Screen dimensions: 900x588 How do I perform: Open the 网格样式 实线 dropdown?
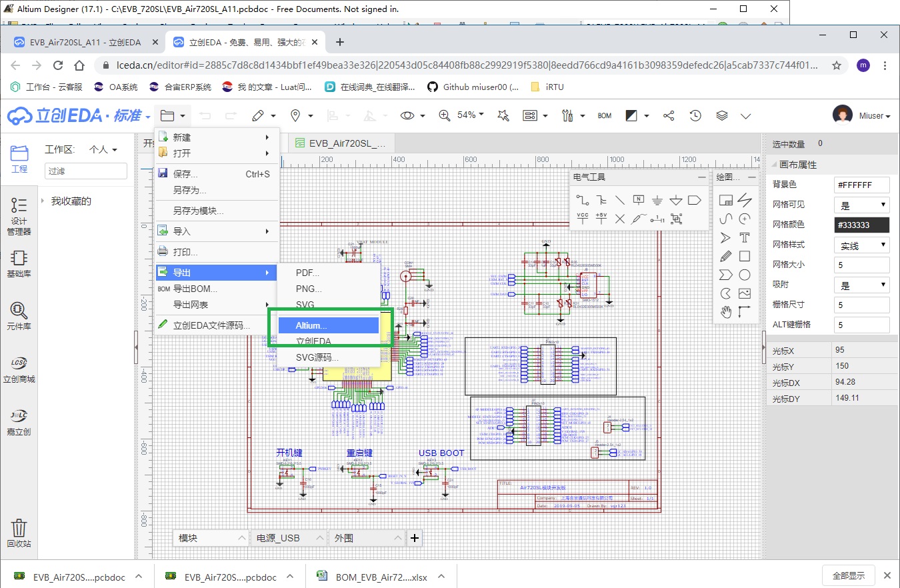click(862, 245)
